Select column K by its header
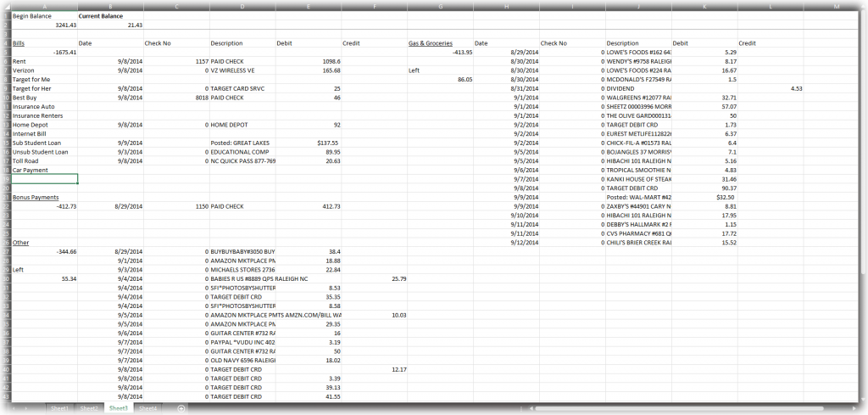Image resolution: width=868 pixels, height=415 pixels. [x=704, y=6]
